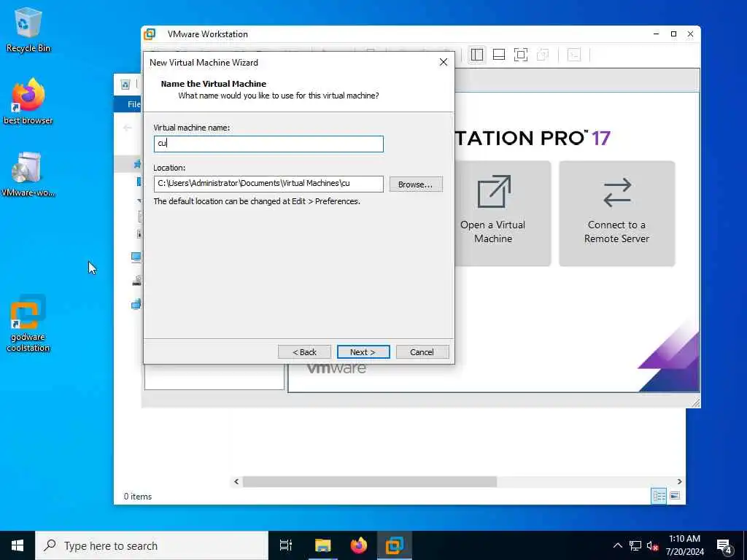
Task: Open the File tab in File Explorer
Action: click(x=133, y=104)
